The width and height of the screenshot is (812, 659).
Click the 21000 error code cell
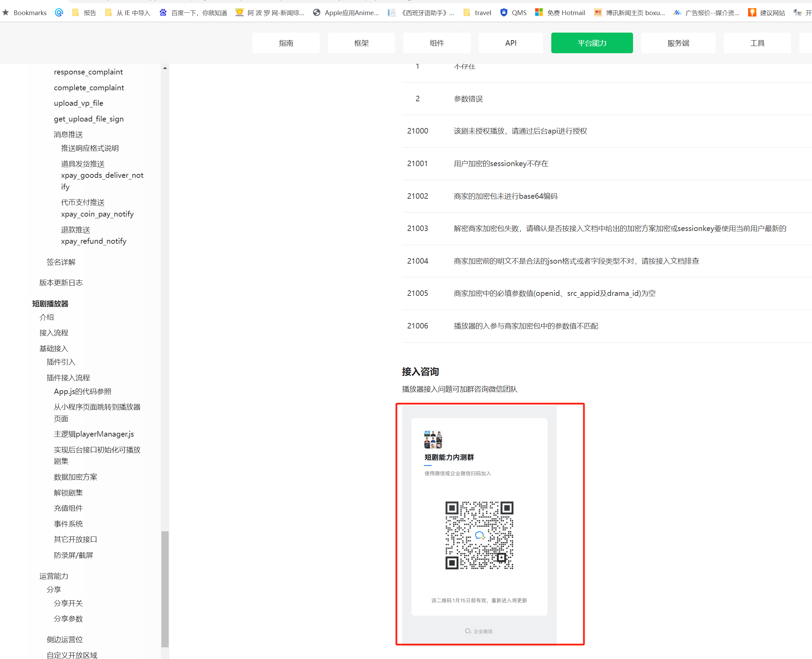tap(417, 131)
